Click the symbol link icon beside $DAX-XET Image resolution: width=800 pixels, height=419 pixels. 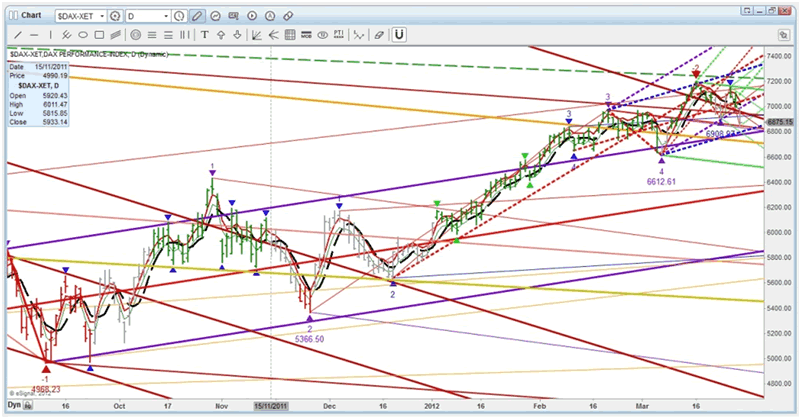(x=115, y=16)
